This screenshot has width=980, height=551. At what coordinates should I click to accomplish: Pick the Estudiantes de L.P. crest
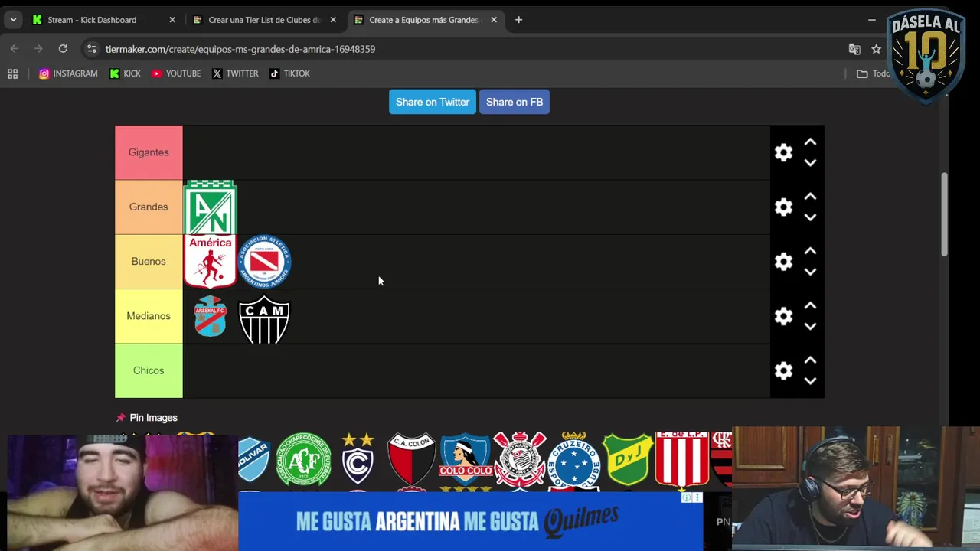(x=681, y=459)
